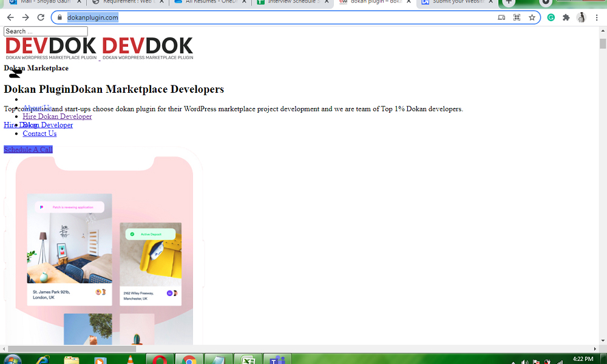Click the vertical scrollbar thumb
The width and height of the screenshot is (607, 364).
pos(603,43)
